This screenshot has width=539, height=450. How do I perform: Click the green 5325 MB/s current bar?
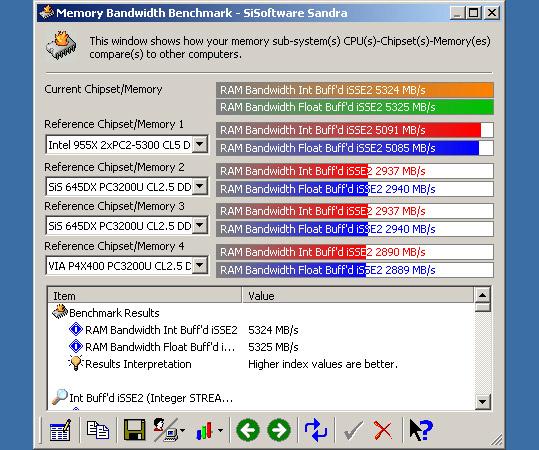coord(355,107)
